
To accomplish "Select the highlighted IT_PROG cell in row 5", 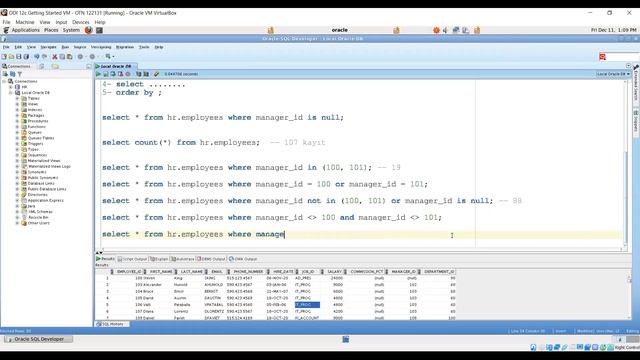I will [307, 304].
